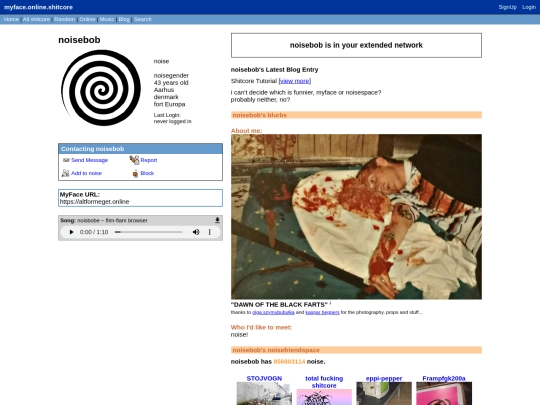Click the Report icon
This screenshot has height=405, width=540.
point(134,160)
